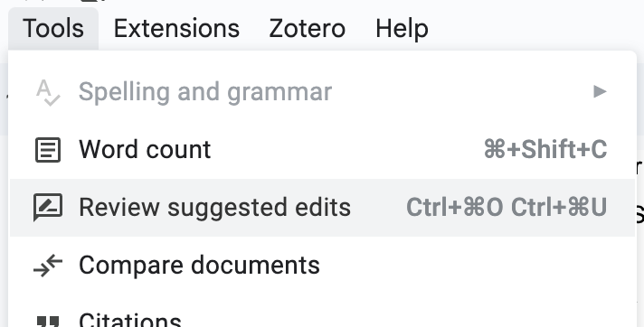Click the Word count document icon

(x=48, y=150)
